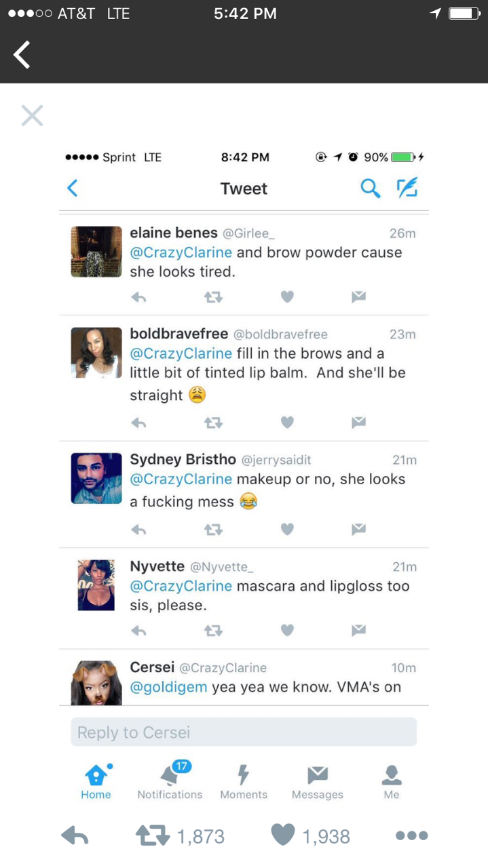Send the elaine benes tweet via message icon
Image resolution: width=488 pixels, height=868 pixels.
(x=358, y=296)
